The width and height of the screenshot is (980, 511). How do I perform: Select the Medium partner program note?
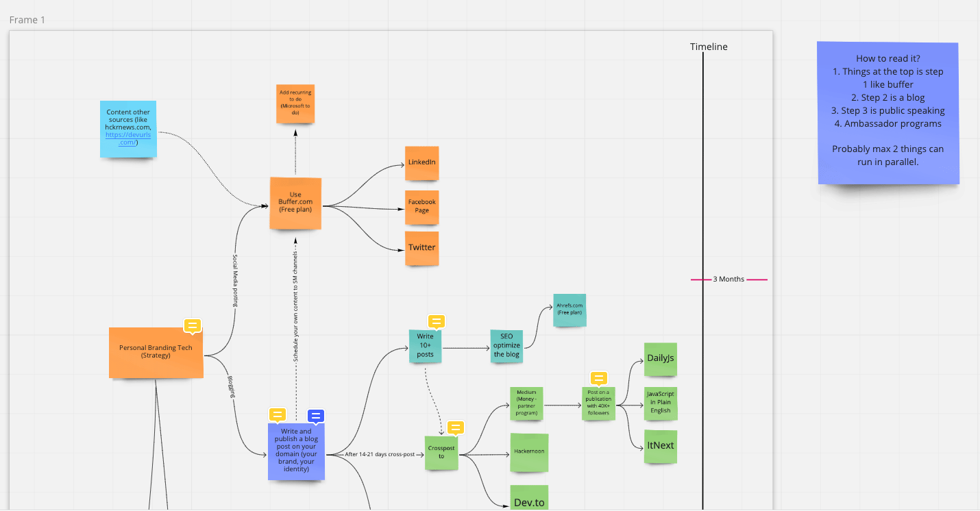click(526, 405)
